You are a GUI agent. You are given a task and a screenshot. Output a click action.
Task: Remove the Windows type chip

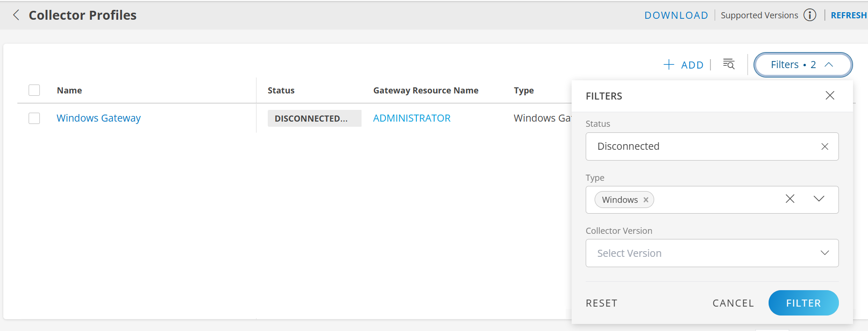click(x=646, y=200)
